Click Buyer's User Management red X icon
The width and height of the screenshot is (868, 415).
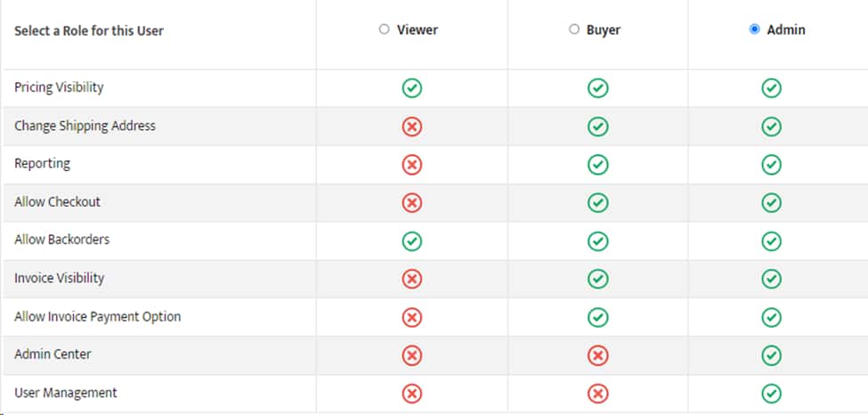pyautogui.click(x=598, y=394)
